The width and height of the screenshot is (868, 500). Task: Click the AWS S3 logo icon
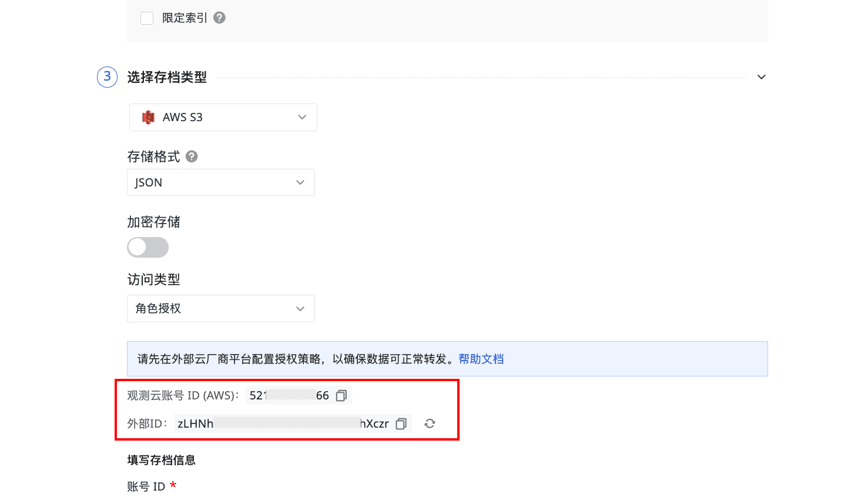(149, 117)
